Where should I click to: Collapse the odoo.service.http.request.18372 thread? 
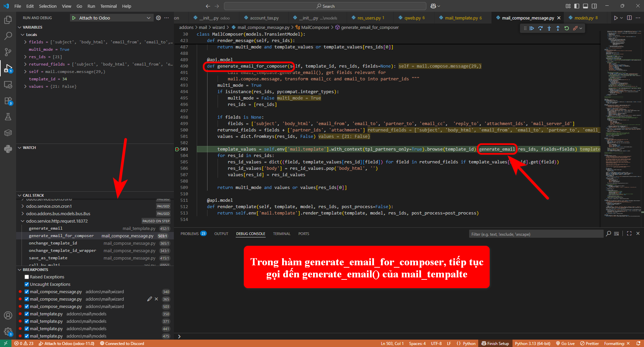point(23,221)
